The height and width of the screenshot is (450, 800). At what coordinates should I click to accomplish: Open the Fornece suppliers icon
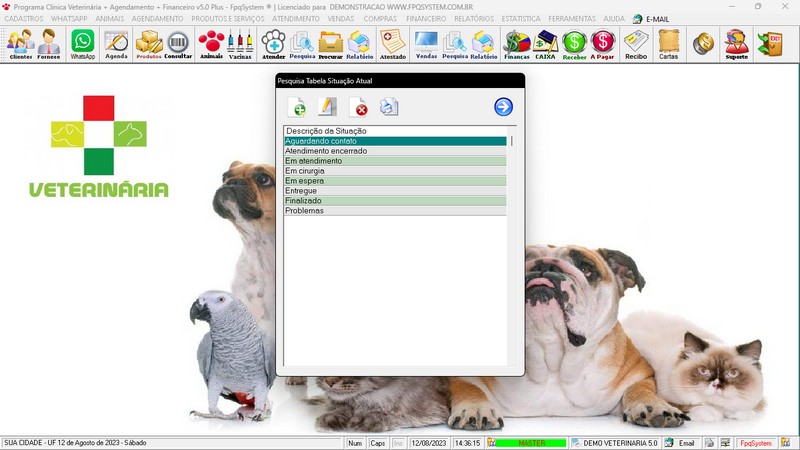[49, 44]
